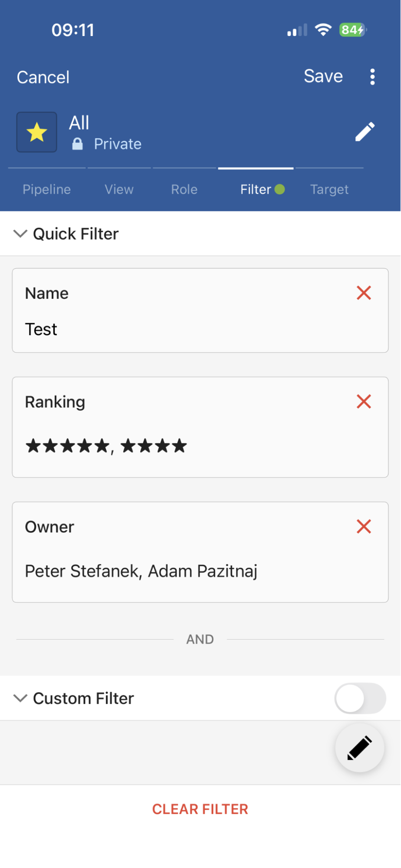This screenshot has width=401, height=868.
Task: Switch to the View tab
Action: (x=119, y=189)
